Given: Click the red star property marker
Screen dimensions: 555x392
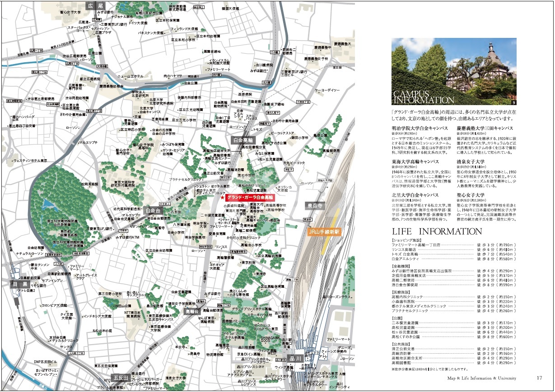Looking at the screenshot, I should tap(223, 198).
